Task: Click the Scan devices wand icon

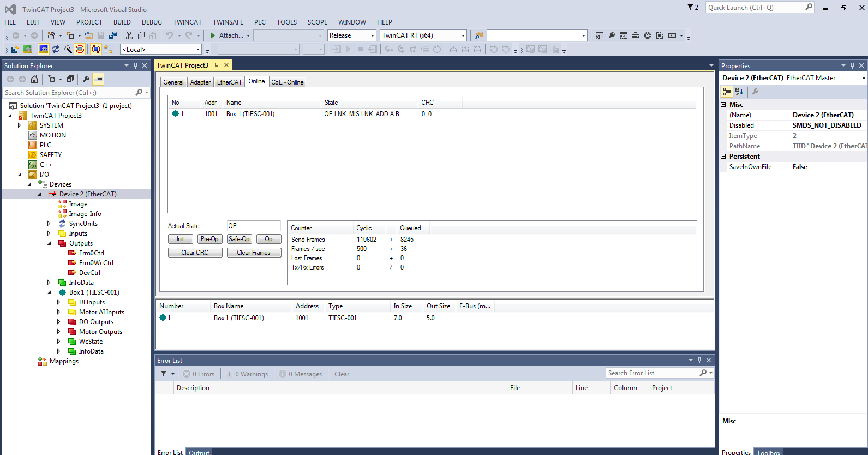Action: (x=68, y=49)
